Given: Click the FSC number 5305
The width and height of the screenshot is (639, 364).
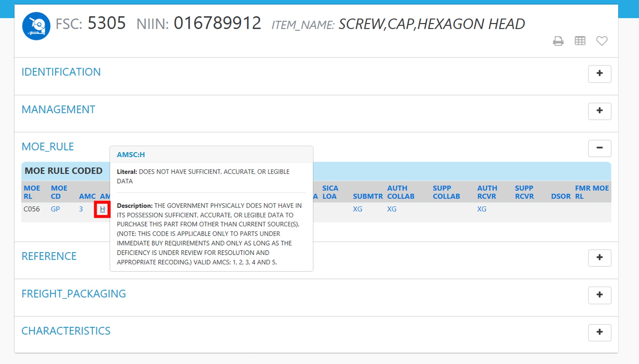Looking at the screenshot, I should click(x=107, y=23).
